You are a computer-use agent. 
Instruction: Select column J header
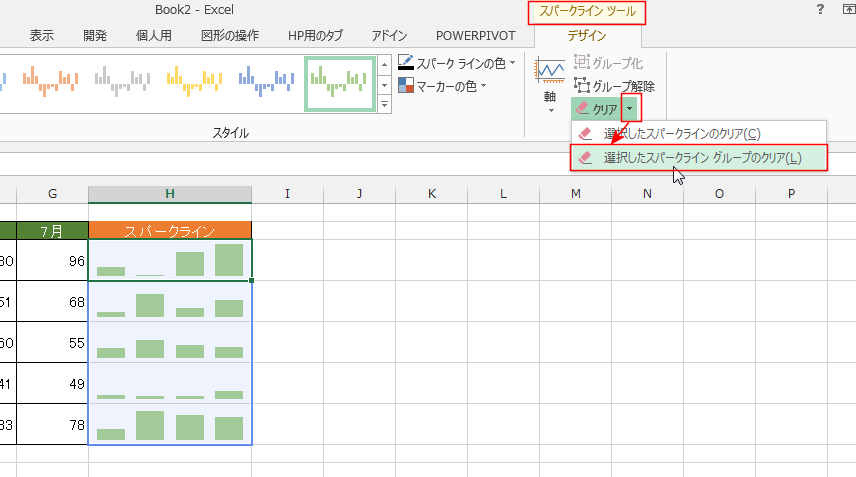[x=359, y=194]
